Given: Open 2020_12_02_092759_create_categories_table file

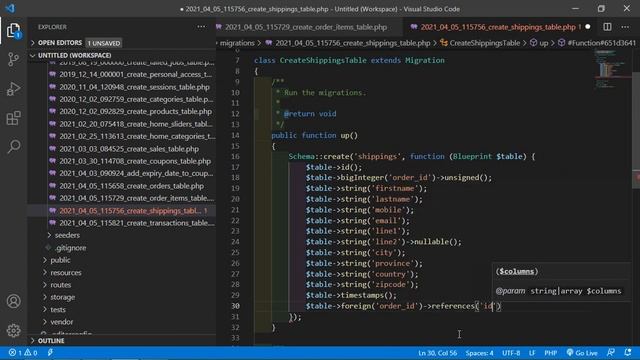Looking at the screenshot, I should pyautogui.click(x=136, y=99).
